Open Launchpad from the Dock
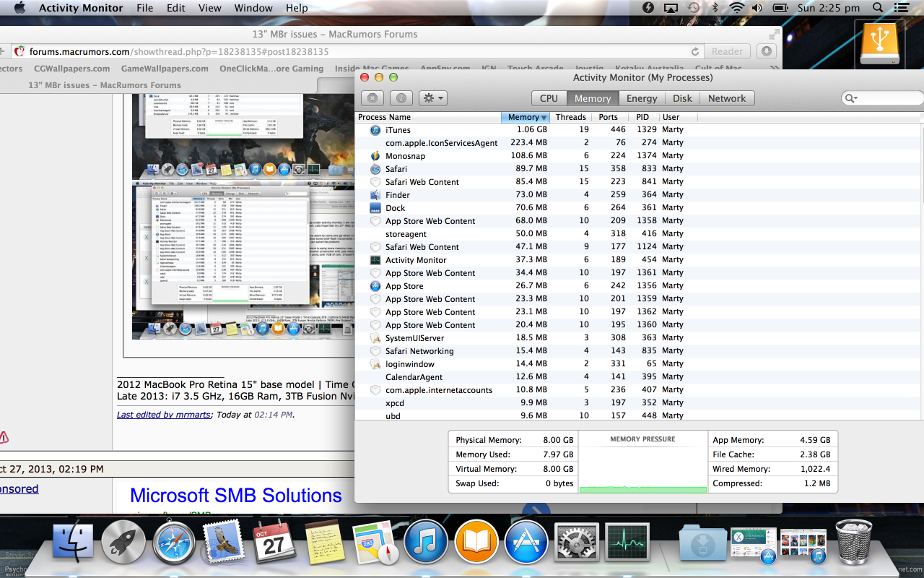 123,543
